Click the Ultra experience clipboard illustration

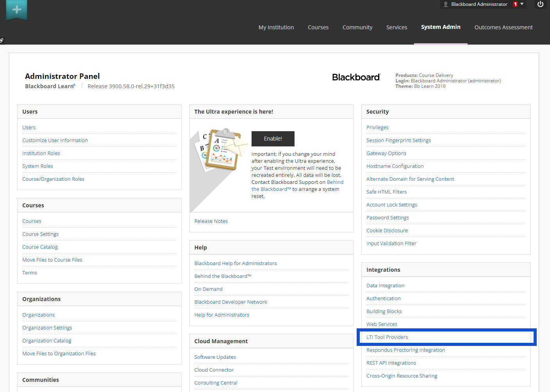click(x=221, y=150)
